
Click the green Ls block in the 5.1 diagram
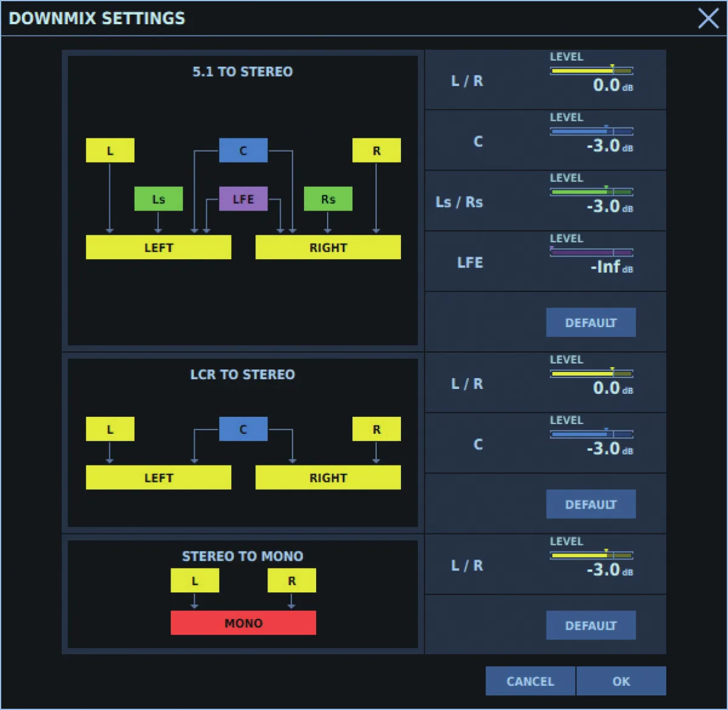(x=158, y=199)
